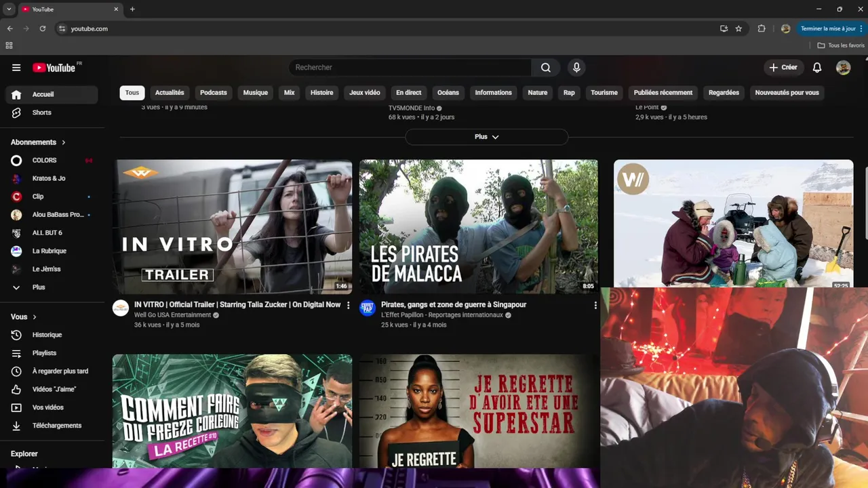The width and height of the screenshot is (868, 488).
Task: Open the YouTube hamburger guide menu
Action: (x=16, y=68)
